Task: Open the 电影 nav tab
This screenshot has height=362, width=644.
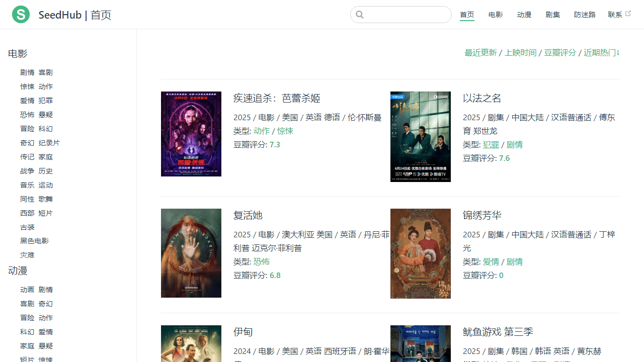Action: click(496, 15)
